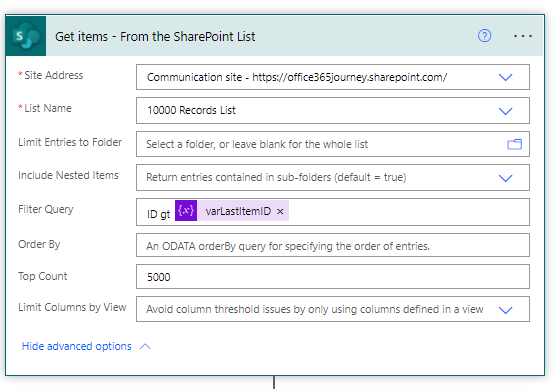The height and width of the screenshot is (389, 557).
Task: Click the action title 'Get items - From the SharePoint List'
Action: click(x=155, y=36)
